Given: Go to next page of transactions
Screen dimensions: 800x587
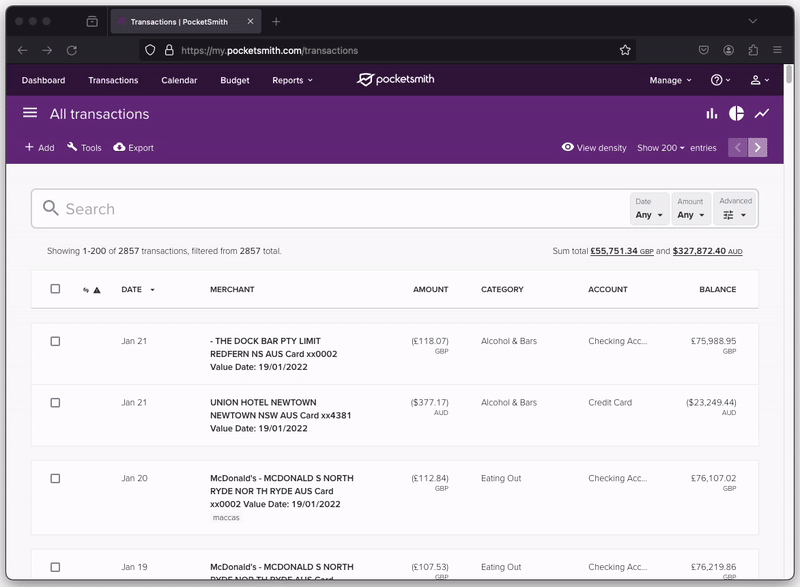Looking at the screenshot, I should (758, 148).
